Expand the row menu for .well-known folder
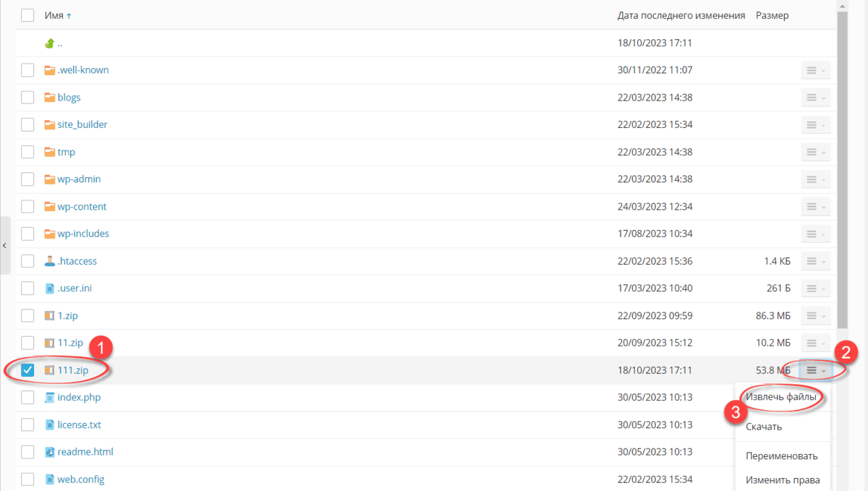The image size is (868, 491). tap(815, 70)
